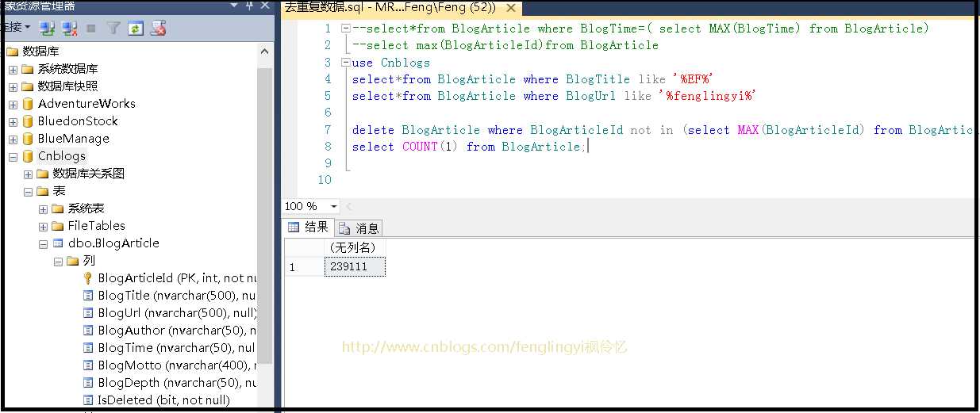The width and height of the screenshot is (980, 413).
Task: Open the 100 % zoom dropdown
Action: [x=333, y=207]
